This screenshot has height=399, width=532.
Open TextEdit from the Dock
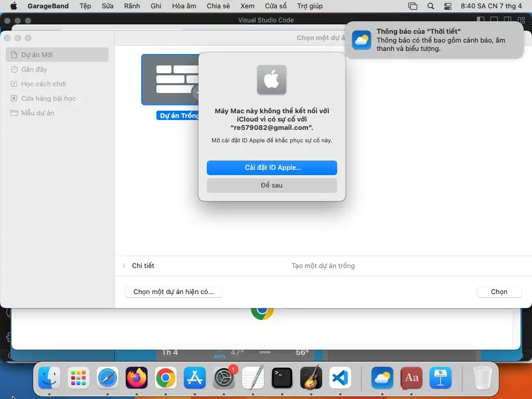tap(253, 378)
